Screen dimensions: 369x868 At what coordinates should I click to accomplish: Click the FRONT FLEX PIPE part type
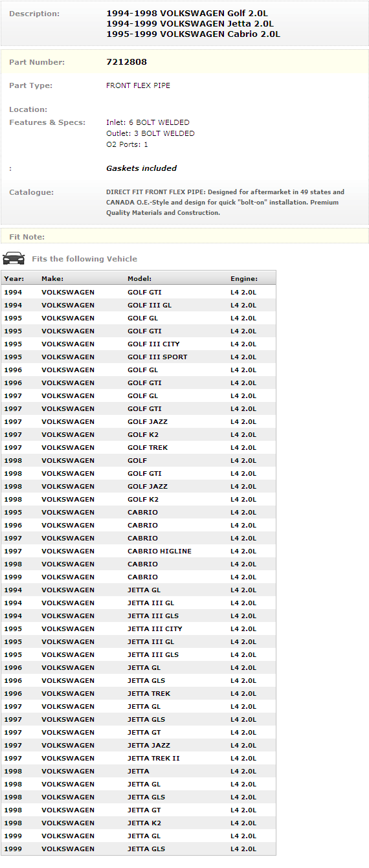tap(138, 85)
